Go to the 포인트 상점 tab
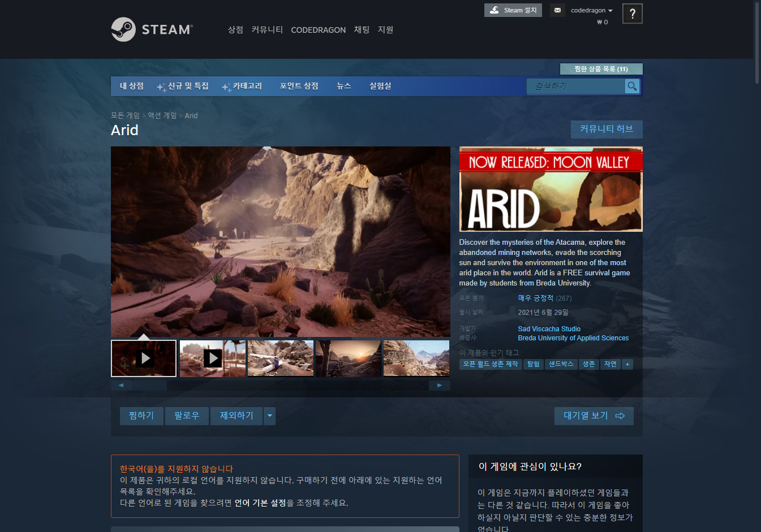The height and width of the screenshot is (532, 761). [x=299, y=86]
